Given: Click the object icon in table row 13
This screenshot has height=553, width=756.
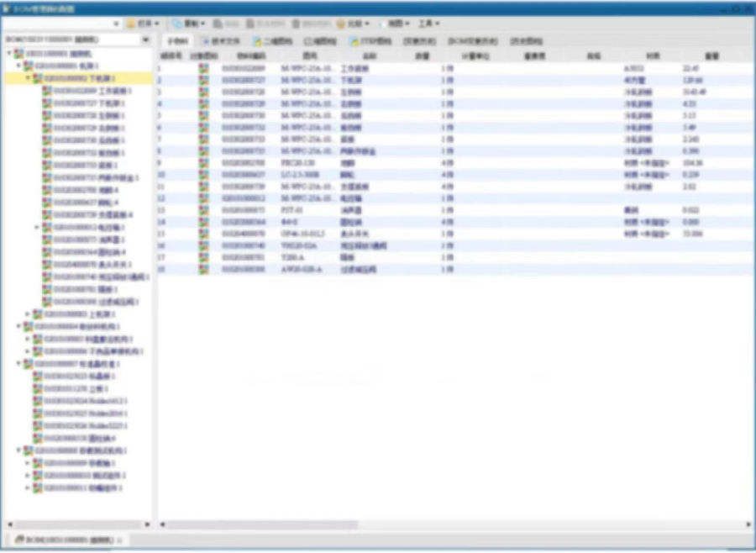Looking at the screenshot, I should point(204,210).
